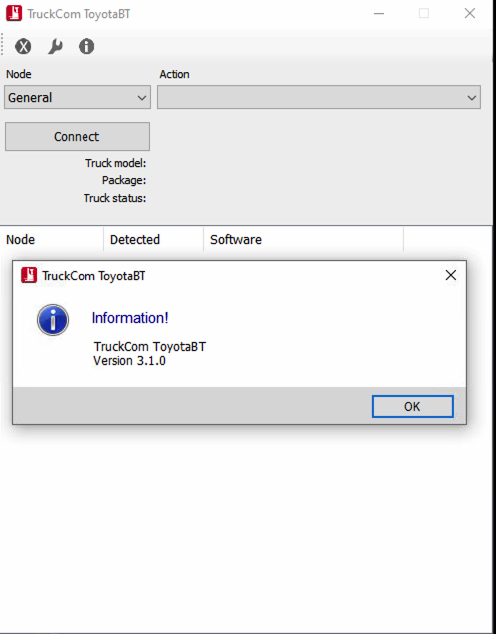Click the Connect button
The height and width of the screenshot is (634, 496).
click(x=77, y=137)
